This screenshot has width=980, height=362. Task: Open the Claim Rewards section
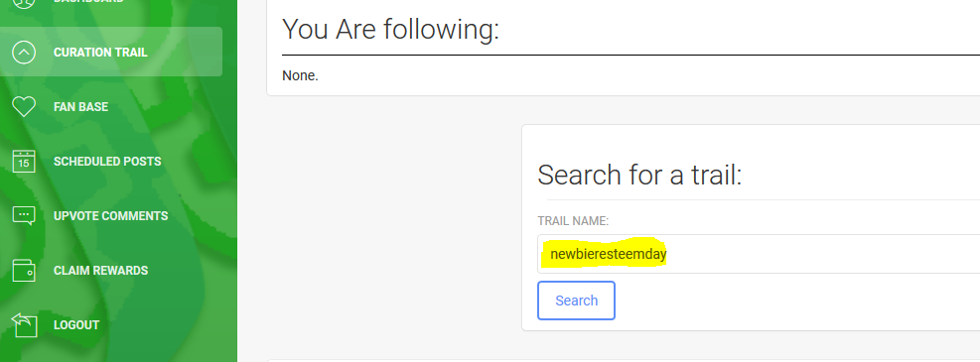pos(100,270)
